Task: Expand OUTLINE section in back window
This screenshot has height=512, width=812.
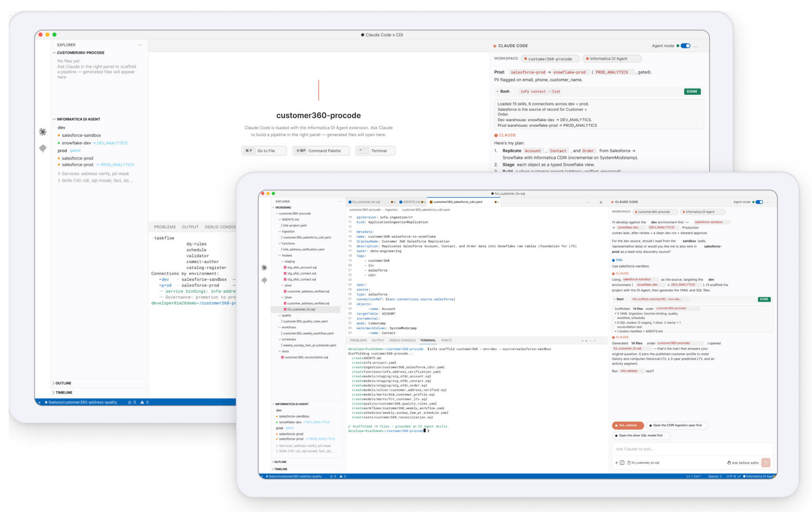Action: coord(62,383)
